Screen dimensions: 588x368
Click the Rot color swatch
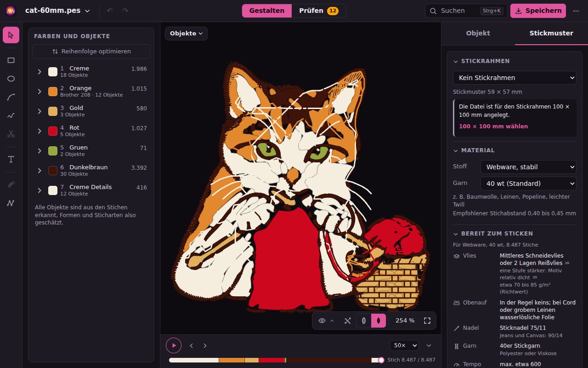[53, 131]
